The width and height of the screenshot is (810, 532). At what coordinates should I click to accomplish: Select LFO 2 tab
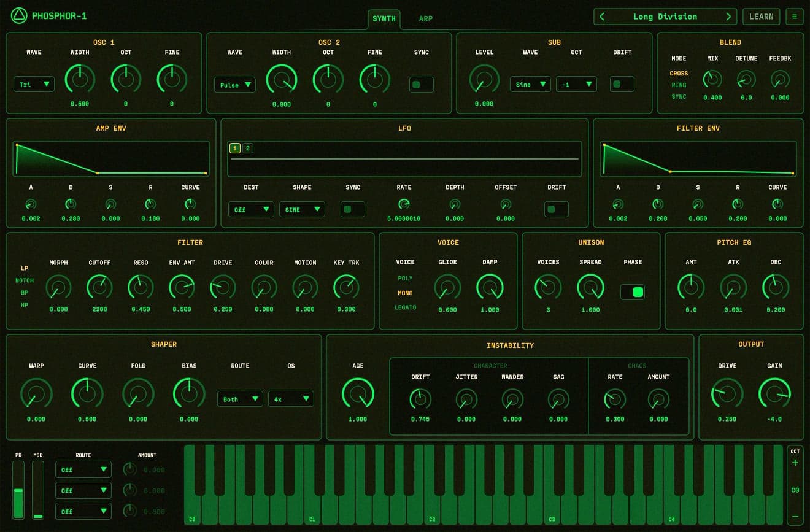247,148
